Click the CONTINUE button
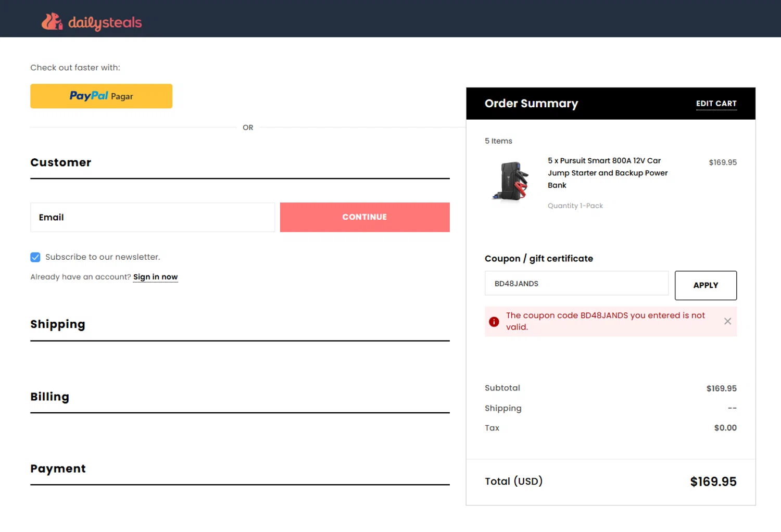The image size is (781, 532). point(364,217)
